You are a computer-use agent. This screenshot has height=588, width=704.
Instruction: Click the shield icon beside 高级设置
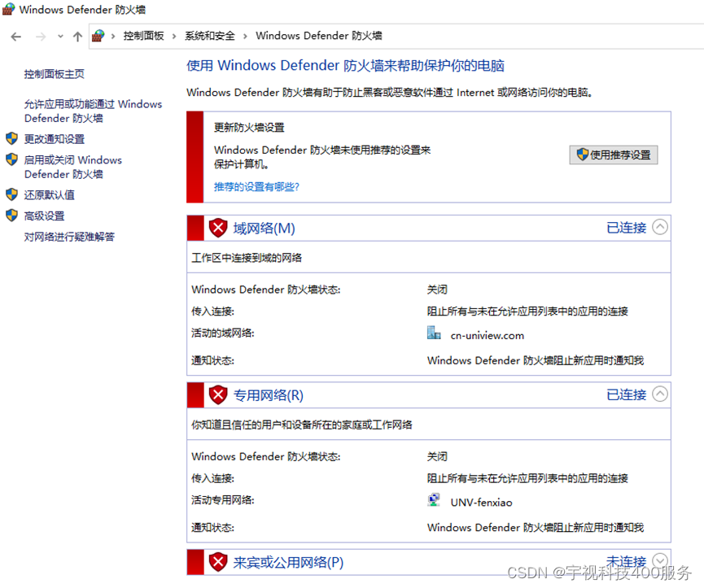pyautogui.click(x=11, y=216)
